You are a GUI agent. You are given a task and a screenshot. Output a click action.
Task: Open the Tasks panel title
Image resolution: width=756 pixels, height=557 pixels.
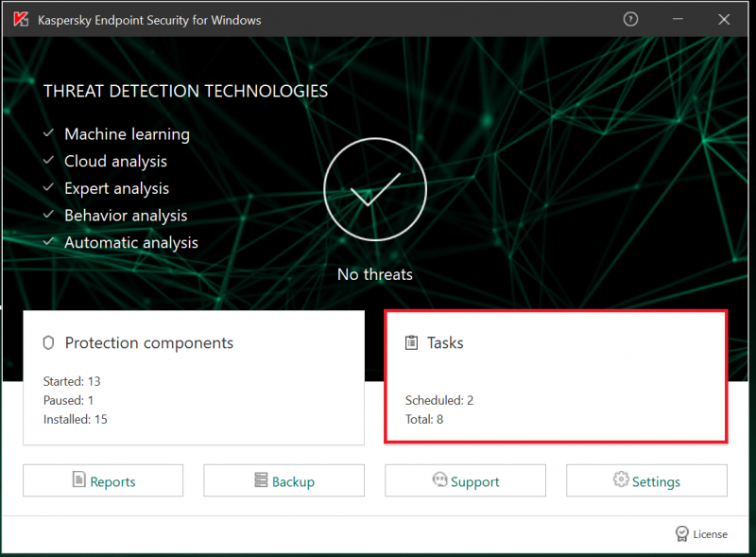coord(445,342)
